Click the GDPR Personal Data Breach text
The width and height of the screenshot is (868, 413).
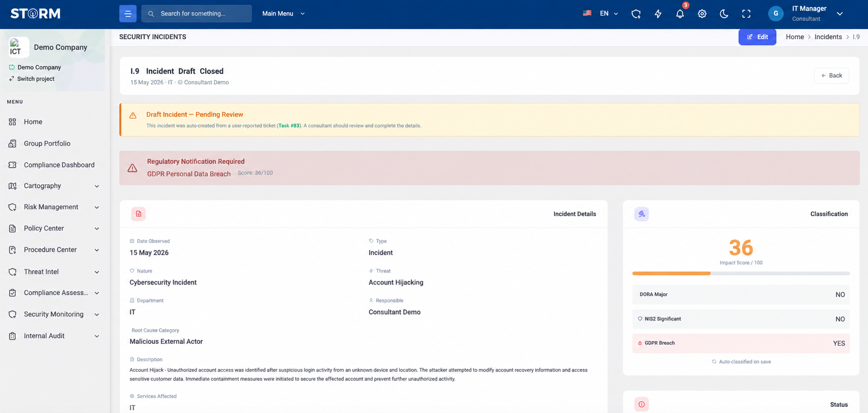189,174
